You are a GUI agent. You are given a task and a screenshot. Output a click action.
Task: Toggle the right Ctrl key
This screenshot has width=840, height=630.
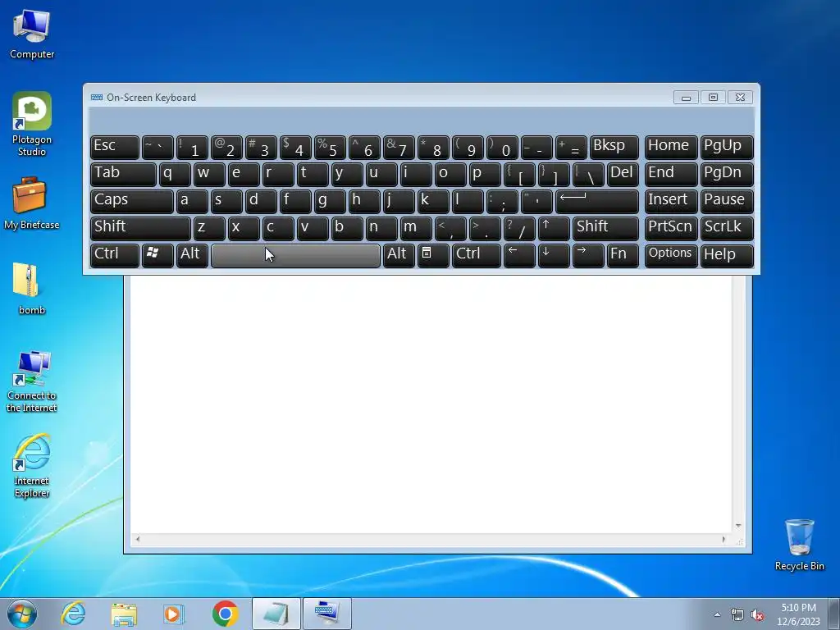[x=477, y=256]
